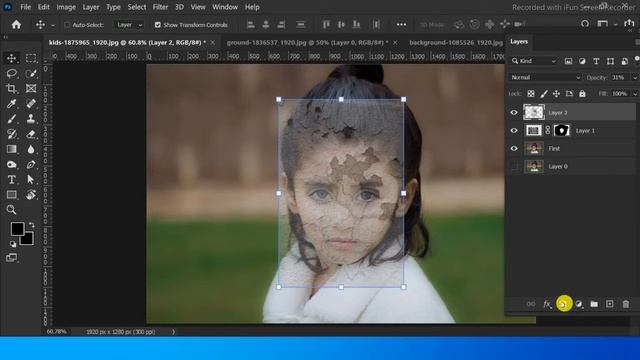Open the Kind filter dropdown
Viewport: 640px width, 360px height.
(534, 61)
